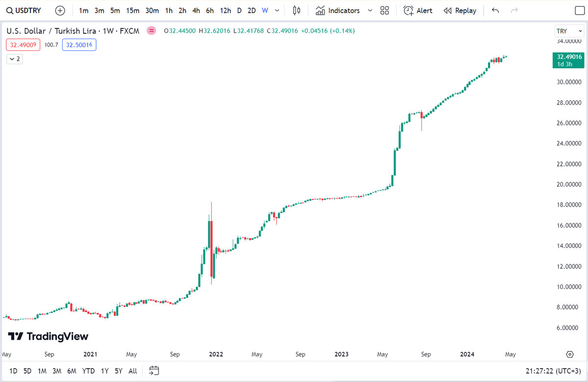Viewport: 588px width, 382px height.
Task: Select the 4h timeframe
Action: click(x=196, y=10)
